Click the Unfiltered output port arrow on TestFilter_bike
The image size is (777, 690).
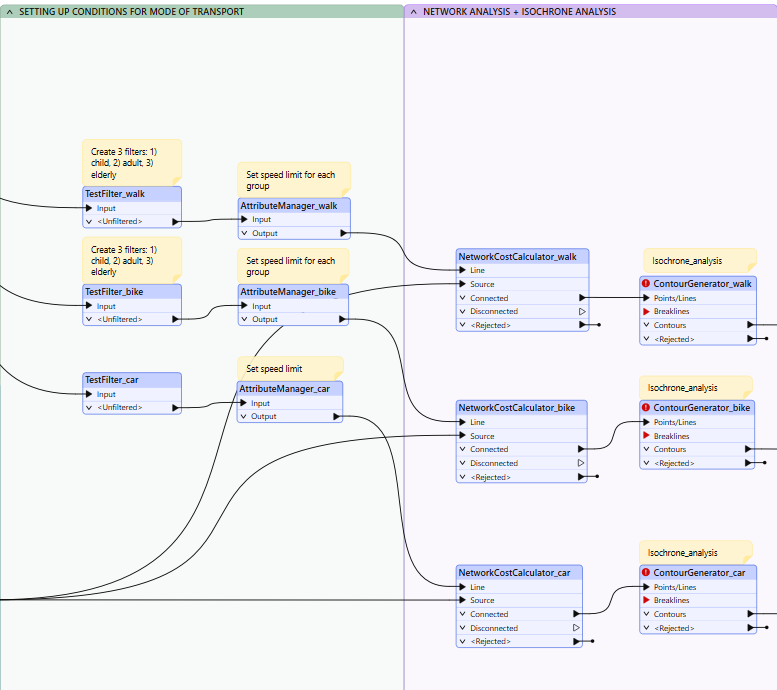click(175, 319)
